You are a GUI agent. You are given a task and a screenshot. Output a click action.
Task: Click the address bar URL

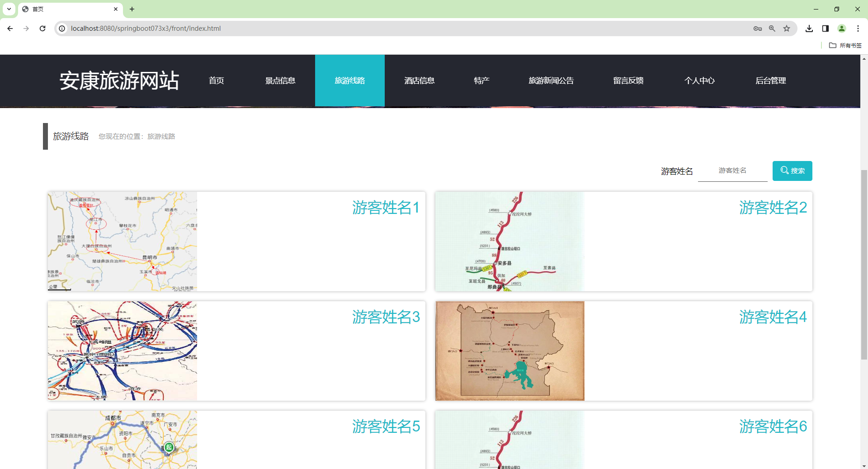click(146, 28)
